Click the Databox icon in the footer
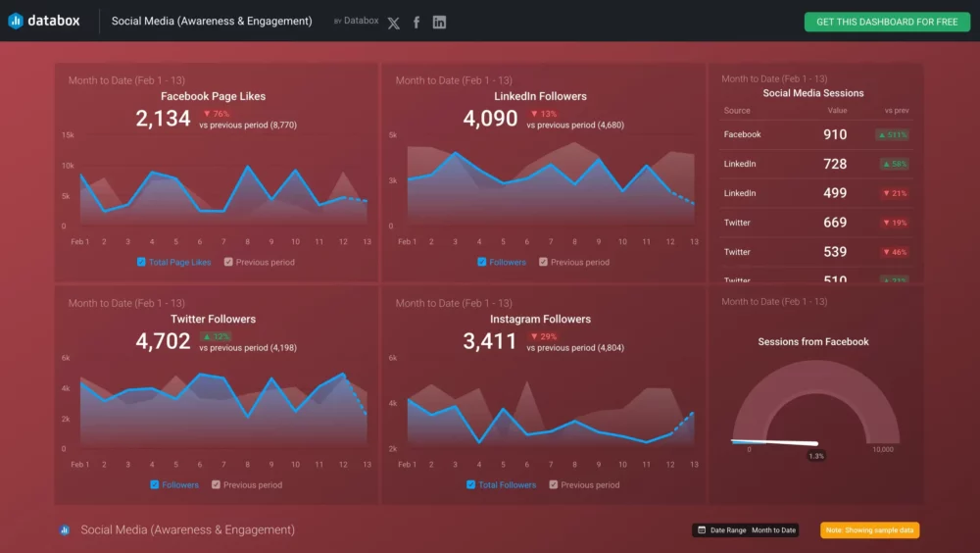The height and width of the screenshot is (553, 980). click(x=65, y=530)
